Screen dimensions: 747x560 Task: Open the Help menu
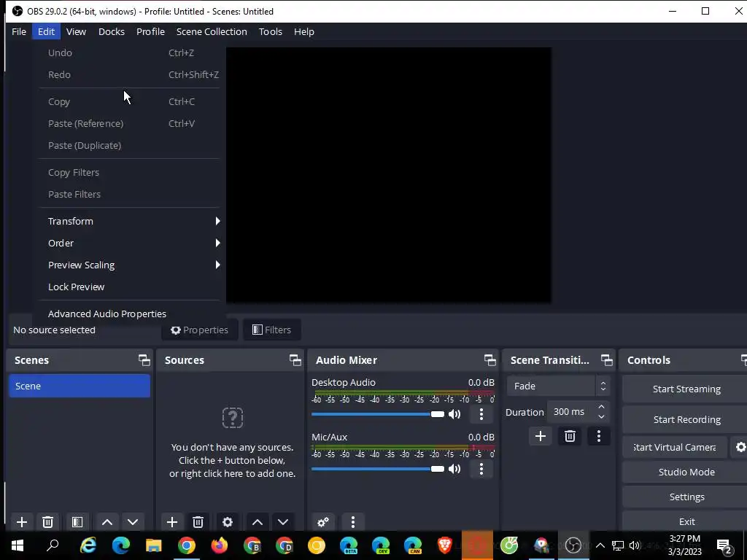pos(303,31)
